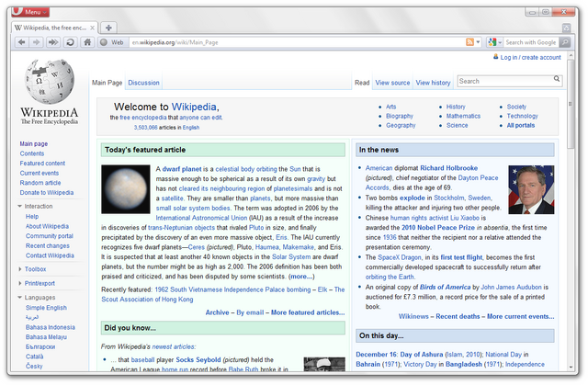Open the SpaceX Dragon link
588x385 pixels.
400,257
